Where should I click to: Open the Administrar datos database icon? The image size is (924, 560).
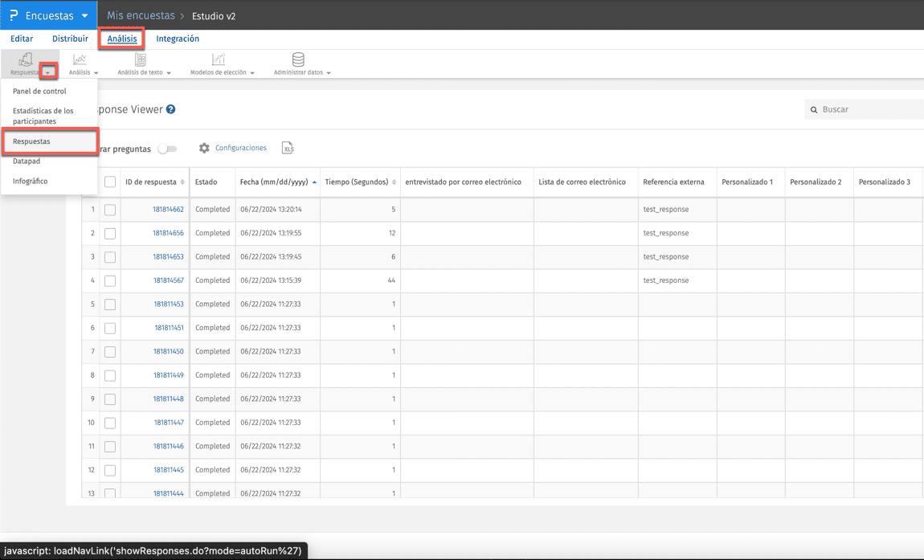298,59
